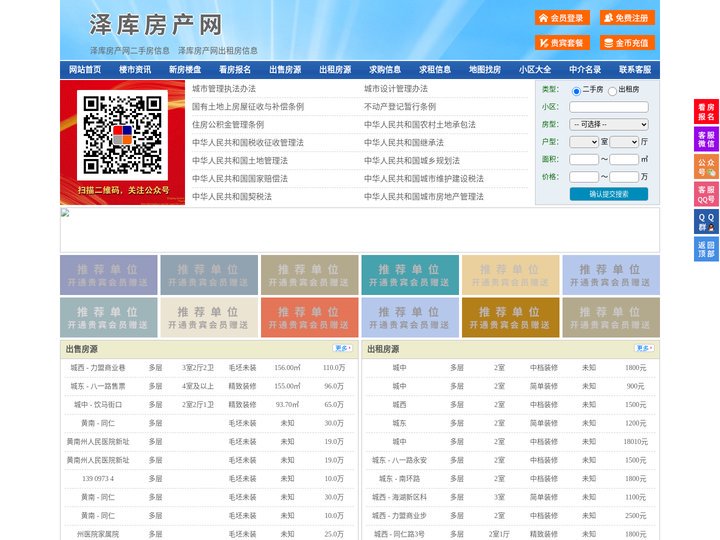720x540 pixels.
Task: Open 城西 - 力盟商业巷 sale listing
Action: click(98, 368)
